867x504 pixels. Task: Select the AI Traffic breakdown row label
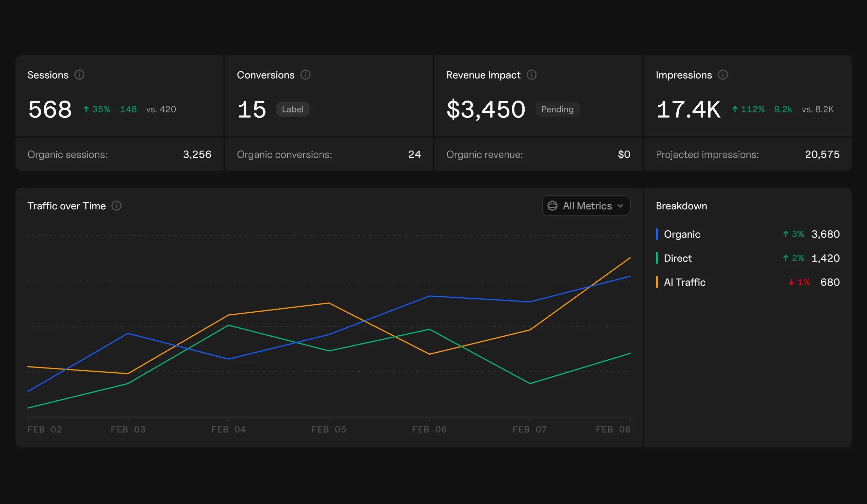[685, 282]
